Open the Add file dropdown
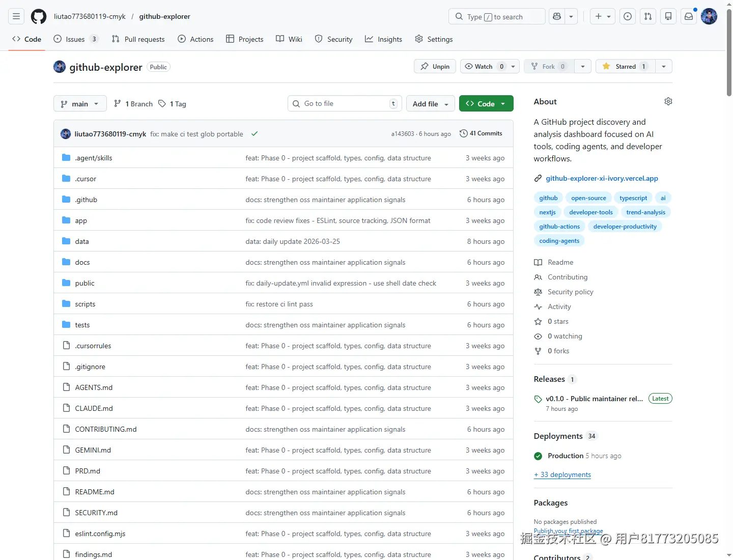 (x=430, y=103)
